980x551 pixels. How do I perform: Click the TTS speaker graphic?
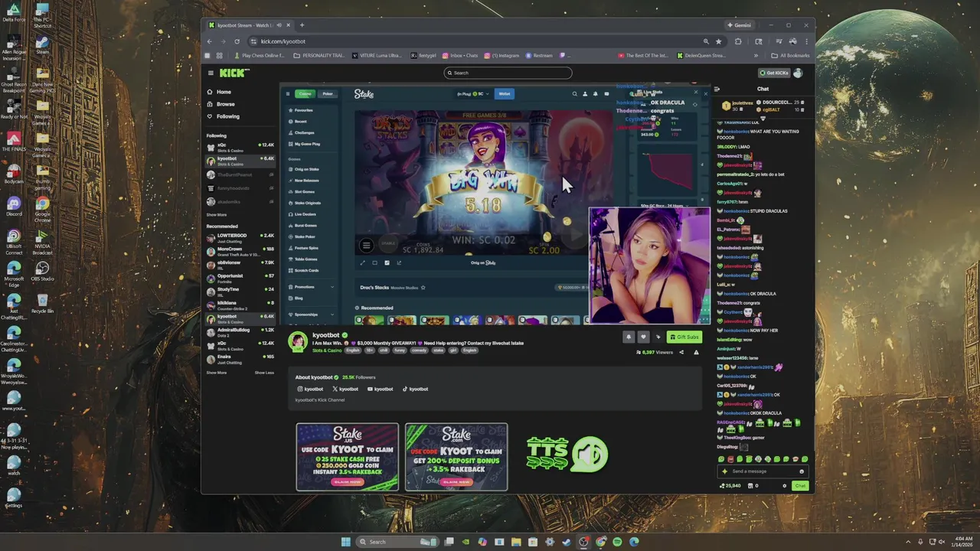click(567, 454)
